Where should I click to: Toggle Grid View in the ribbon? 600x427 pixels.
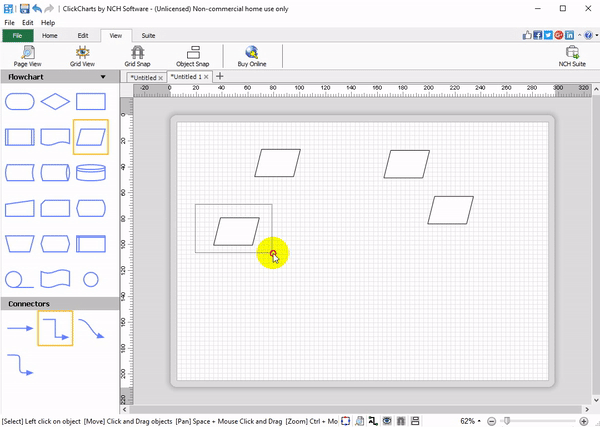(82, 56)
